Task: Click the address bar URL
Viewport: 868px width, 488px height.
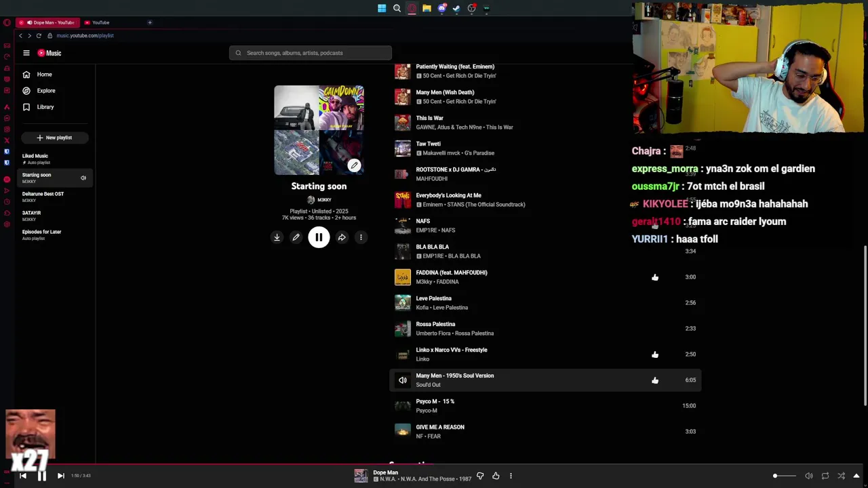Action: tap(85, 35)
